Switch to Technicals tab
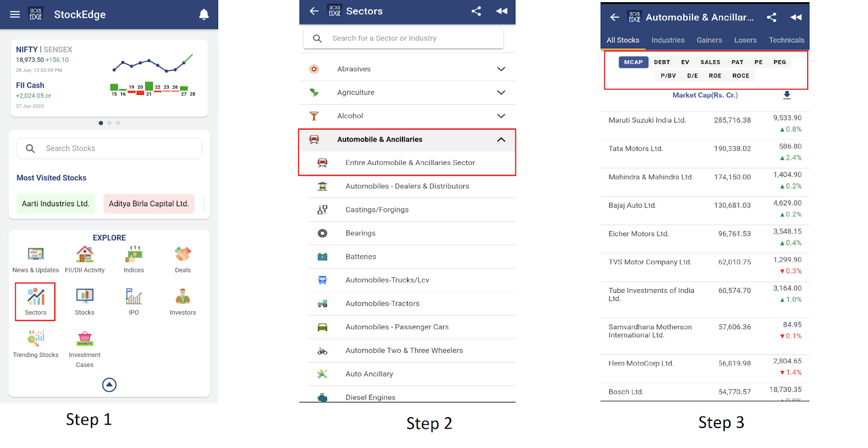This screenshot has width=868, height=448. click(x=787, y=40)
